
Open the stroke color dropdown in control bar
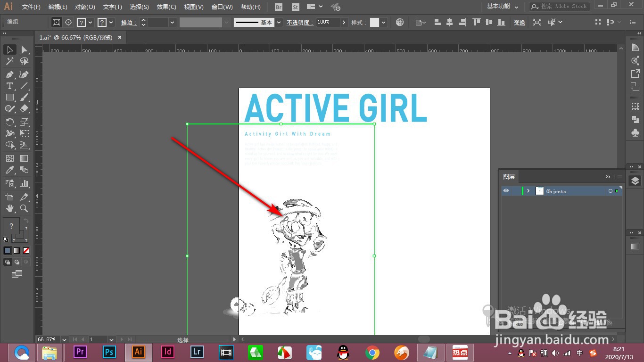(111, 22)
